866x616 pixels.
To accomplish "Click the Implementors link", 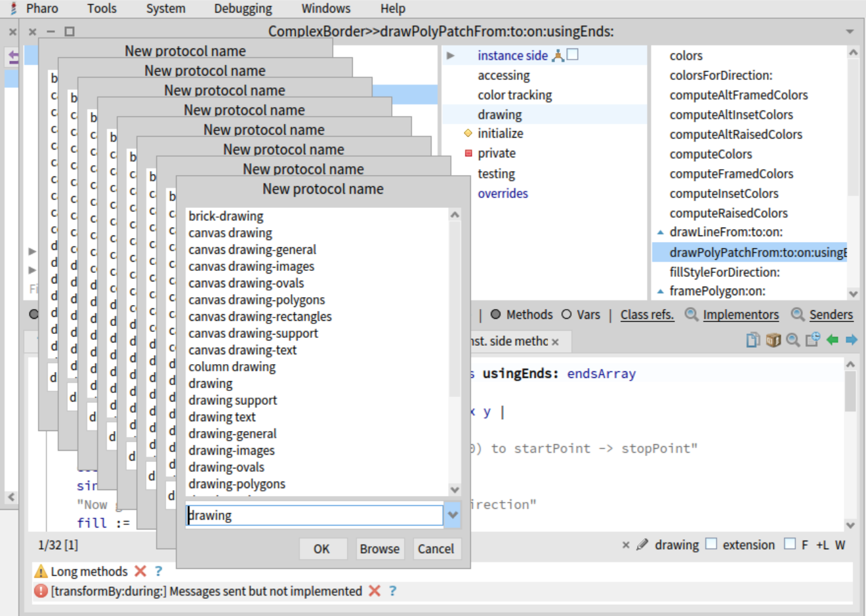I will (x=741, y=314).
